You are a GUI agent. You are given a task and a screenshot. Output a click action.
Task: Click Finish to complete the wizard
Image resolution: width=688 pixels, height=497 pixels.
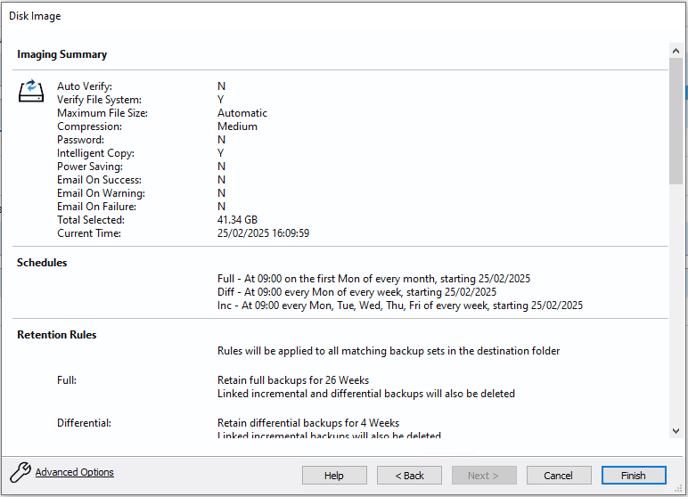pyautogui.click(x=632, y=475)
